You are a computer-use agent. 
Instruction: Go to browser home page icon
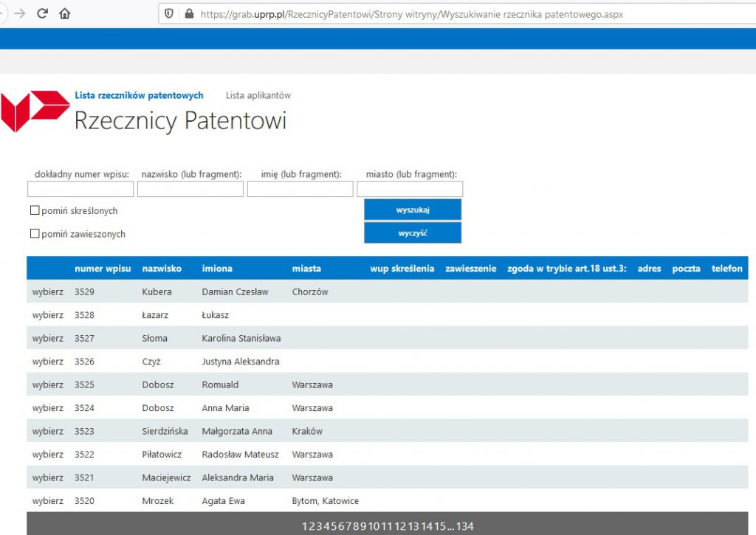(x=65, y=13)
